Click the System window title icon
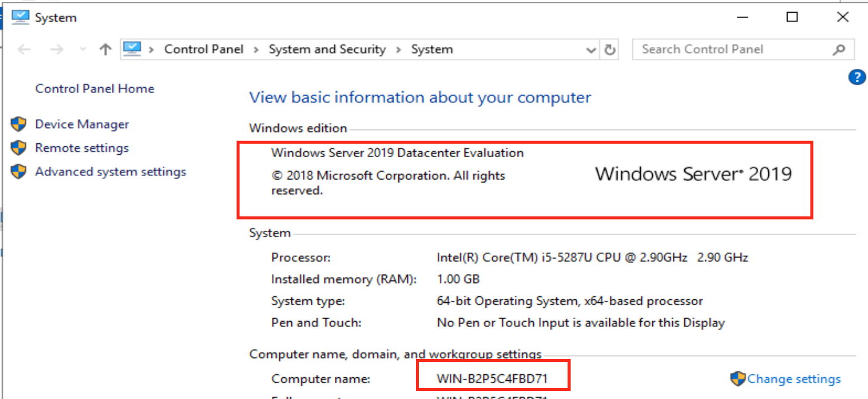 coord(20,18)
